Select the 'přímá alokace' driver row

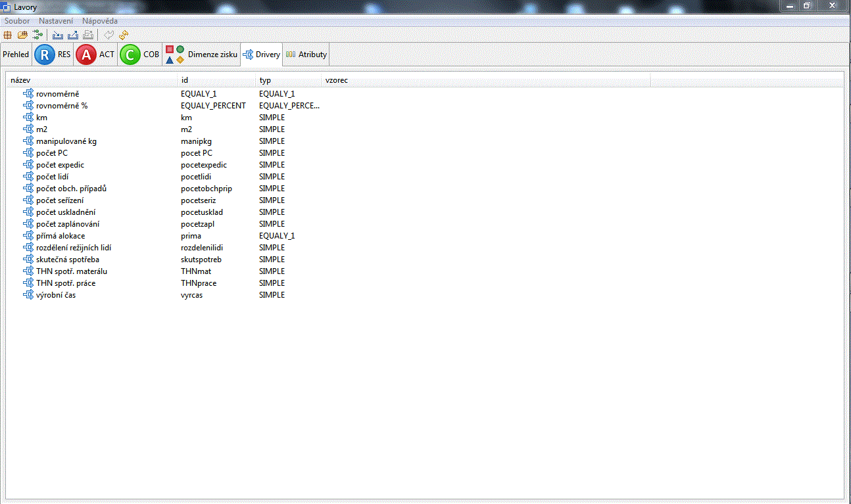pyautogui.click(x=61, y=236)
